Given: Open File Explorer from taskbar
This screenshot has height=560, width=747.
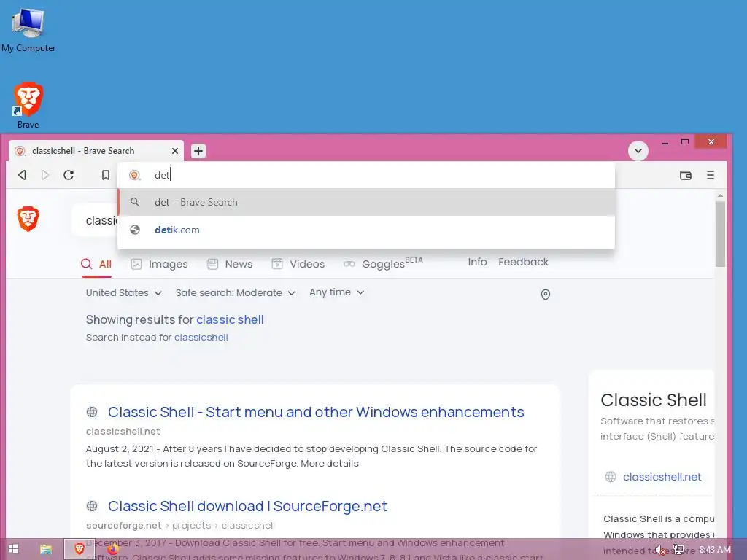Looking at the screenshot, I should tap(46, 550).
